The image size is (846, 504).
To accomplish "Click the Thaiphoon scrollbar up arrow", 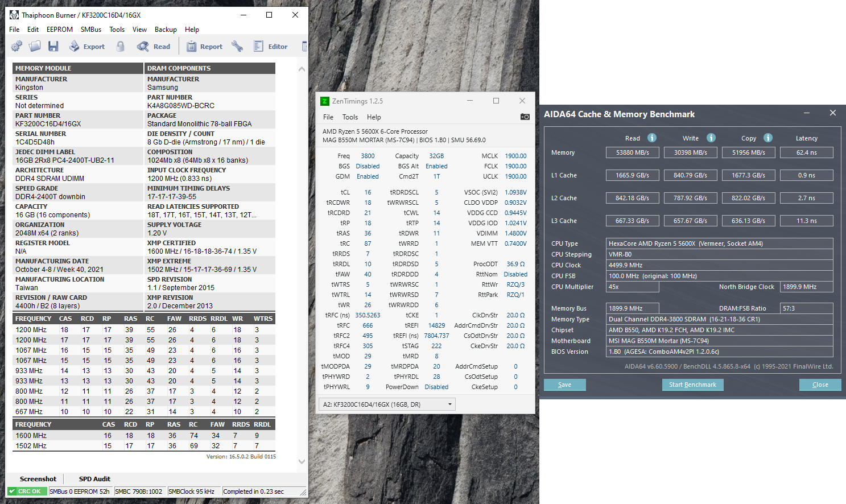I will tap(302, 69).
